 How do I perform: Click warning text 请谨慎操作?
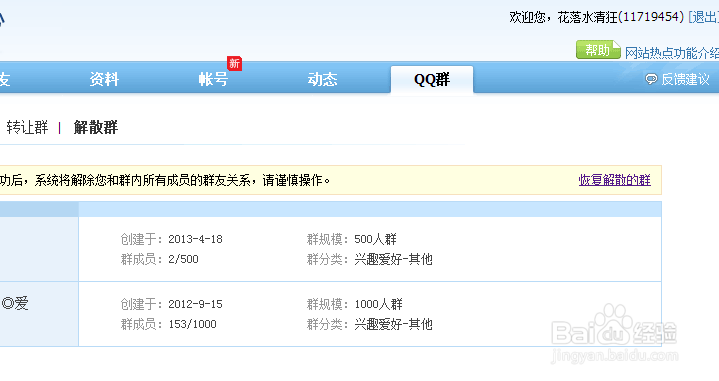coord(293,181)
